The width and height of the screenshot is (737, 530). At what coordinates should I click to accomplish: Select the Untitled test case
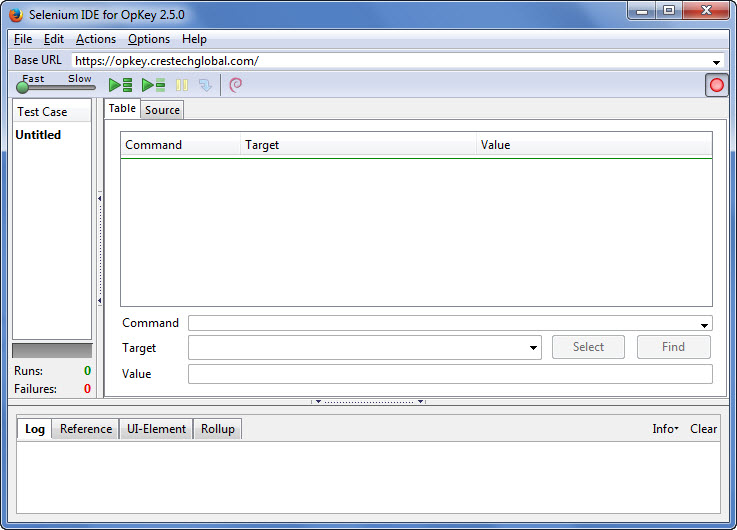pyautogui.click(x=38, y=135)
